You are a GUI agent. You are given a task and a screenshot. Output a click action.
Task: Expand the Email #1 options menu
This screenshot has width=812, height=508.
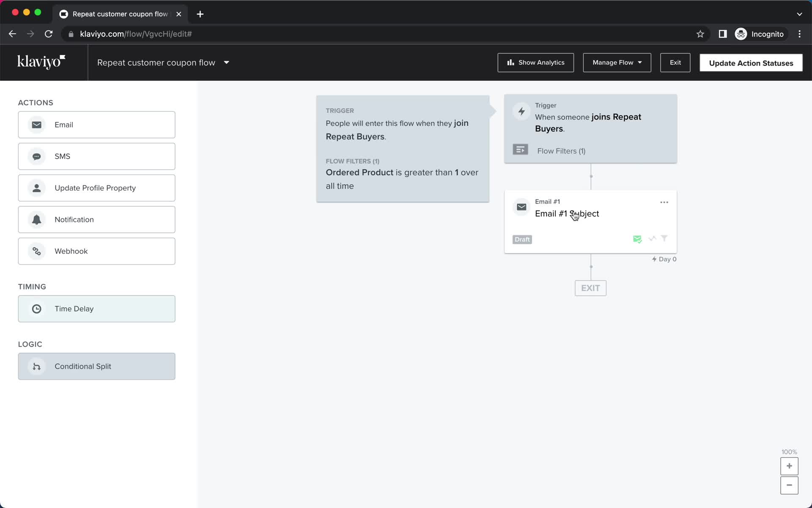(x=664, y=202)
